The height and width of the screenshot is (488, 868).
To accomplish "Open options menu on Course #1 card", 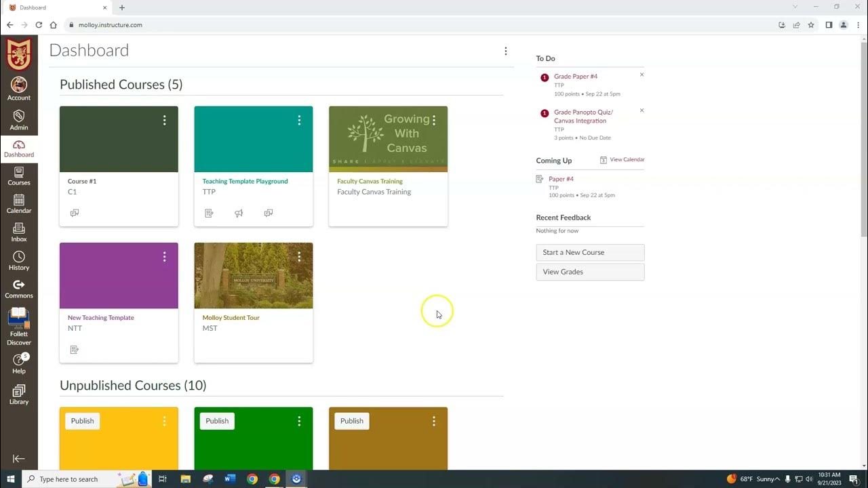I will 164,120.
